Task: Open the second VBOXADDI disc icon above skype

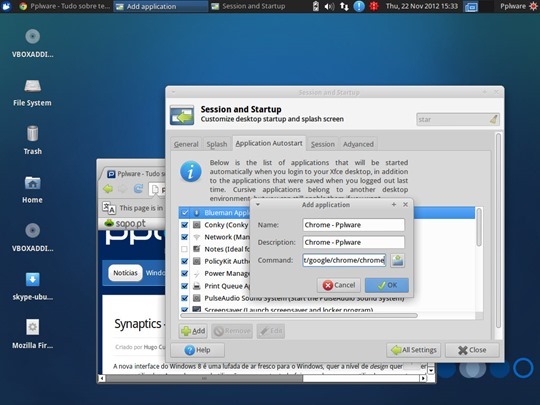Action: point(32,231)
